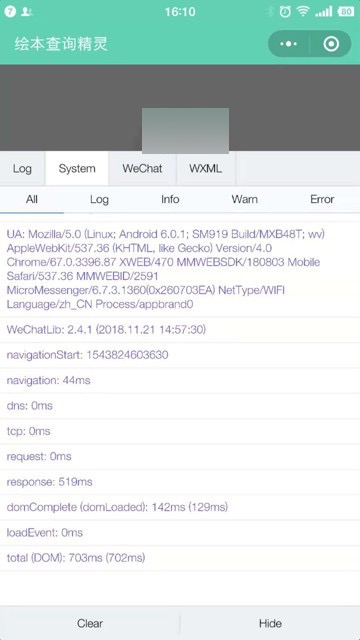Screen dimensions: 360x640
Task: Select the System panel tab
Action: click(77, 169)
